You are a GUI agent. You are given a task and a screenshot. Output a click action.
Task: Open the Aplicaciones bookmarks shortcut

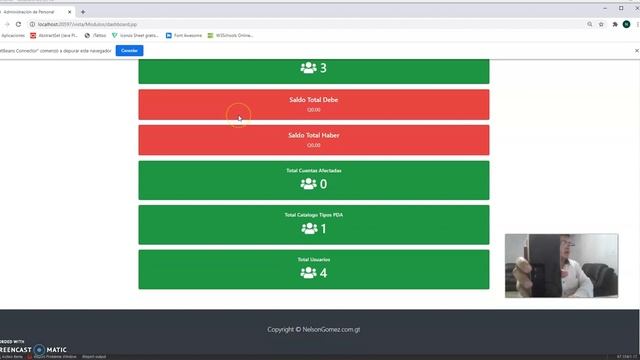(x=13, y=36)
